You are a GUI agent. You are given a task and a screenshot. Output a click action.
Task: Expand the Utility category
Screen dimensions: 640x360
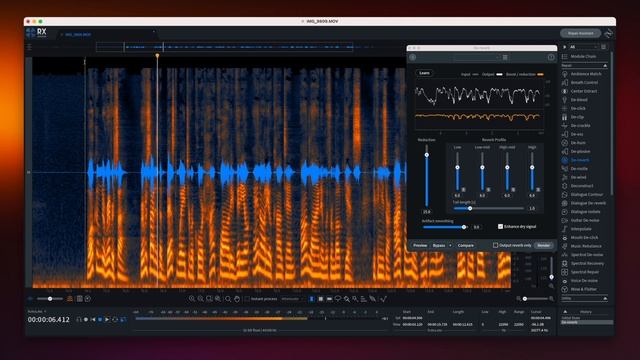(x=605, y=298)
